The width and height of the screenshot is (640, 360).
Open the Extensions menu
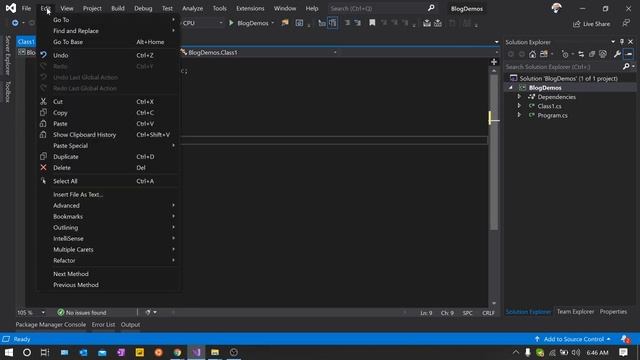coord(250,8)
